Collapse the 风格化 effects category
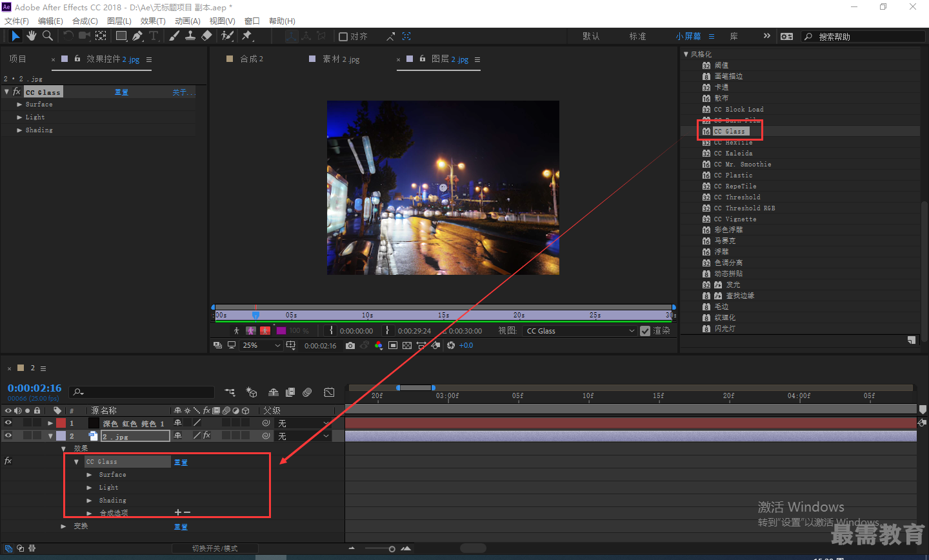 pos(686,54)
